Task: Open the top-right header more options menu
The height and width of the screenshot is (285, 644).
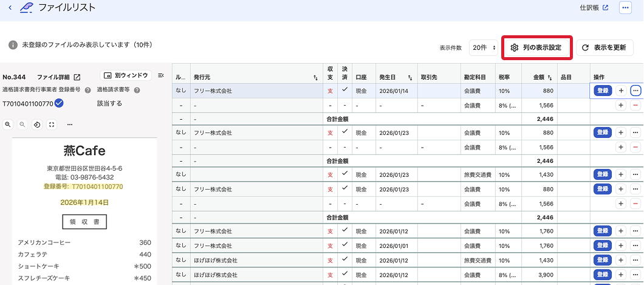Action: (x=625, y=7)
